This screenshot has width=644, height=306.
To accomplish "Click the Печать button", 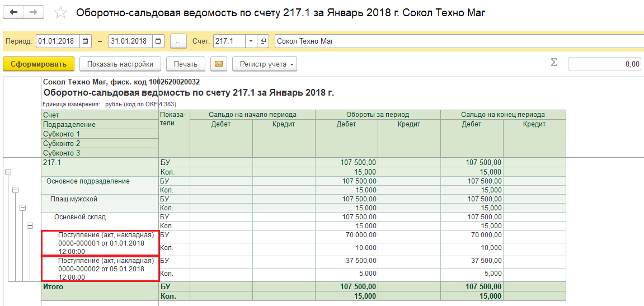I will click(x=185, y=64).
